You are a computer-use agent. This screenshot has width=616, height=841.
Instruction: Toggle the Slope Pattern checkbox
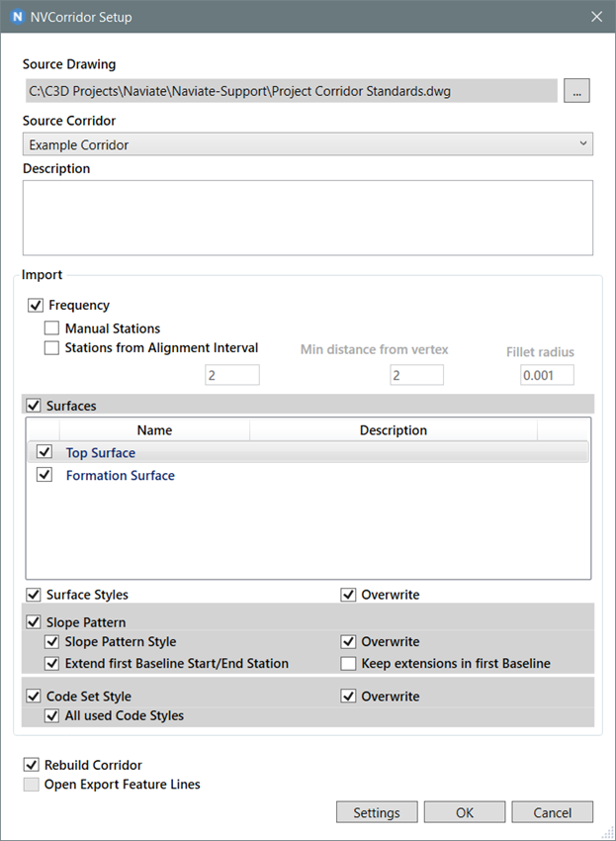34,621
